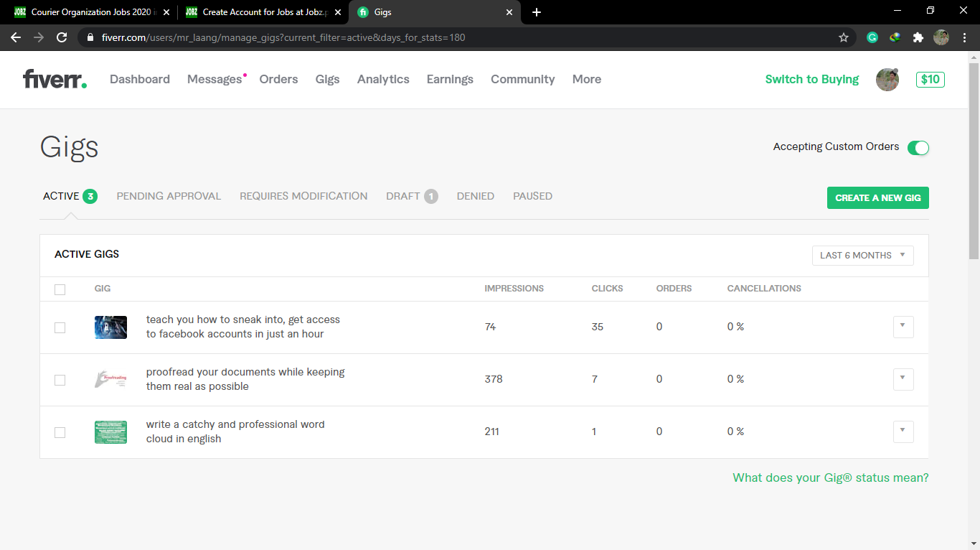The height and width of the screenshot is (550, 980).
Task: Click the word cloud gig thumbnail
Action: pyautogui.click(x=110, y=432)
